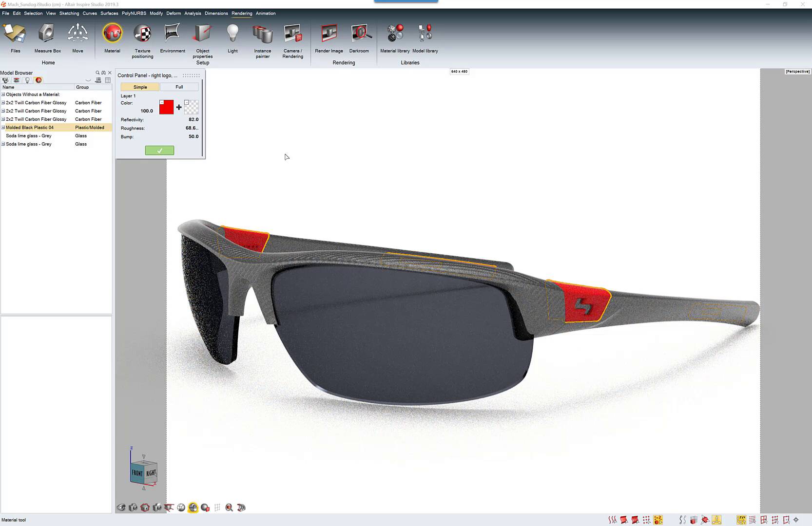Open the Instance painter tool
This screenshot has width=812, height=526.
pyautogui.click(x=262, y=34)
